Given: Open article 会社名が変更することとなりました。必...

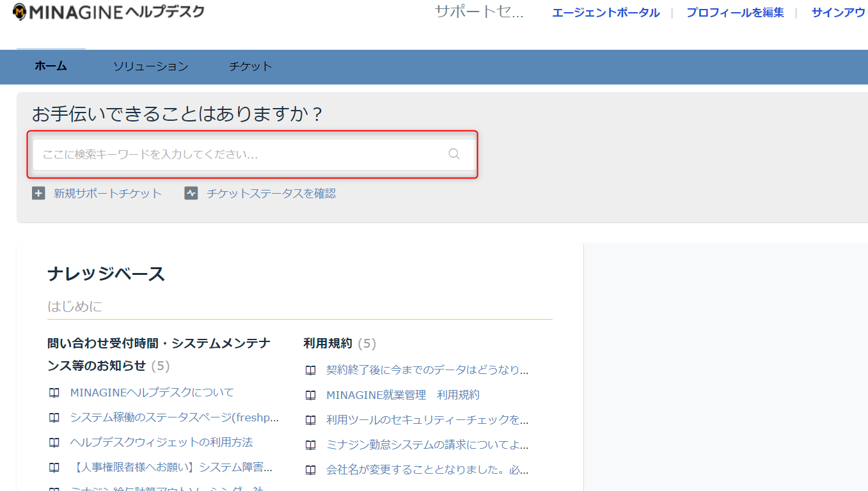Looking at the screenshot, I should tap(427, 470).
